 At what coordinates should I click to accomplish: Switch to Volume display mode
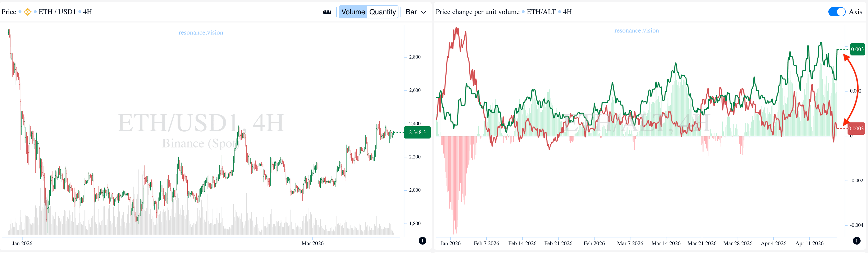click(x=353, y=12)
